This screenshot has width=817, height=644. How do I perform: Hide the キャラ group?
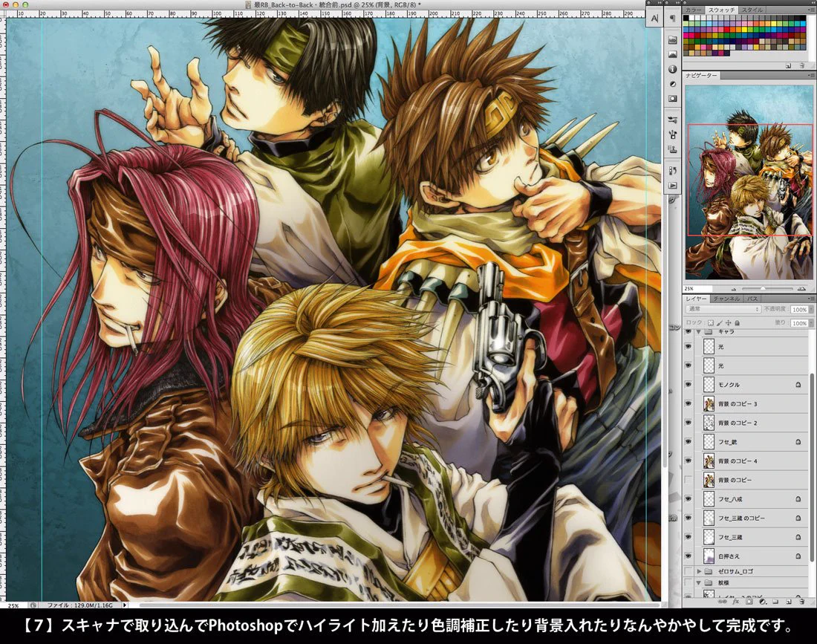pos(689,331)
